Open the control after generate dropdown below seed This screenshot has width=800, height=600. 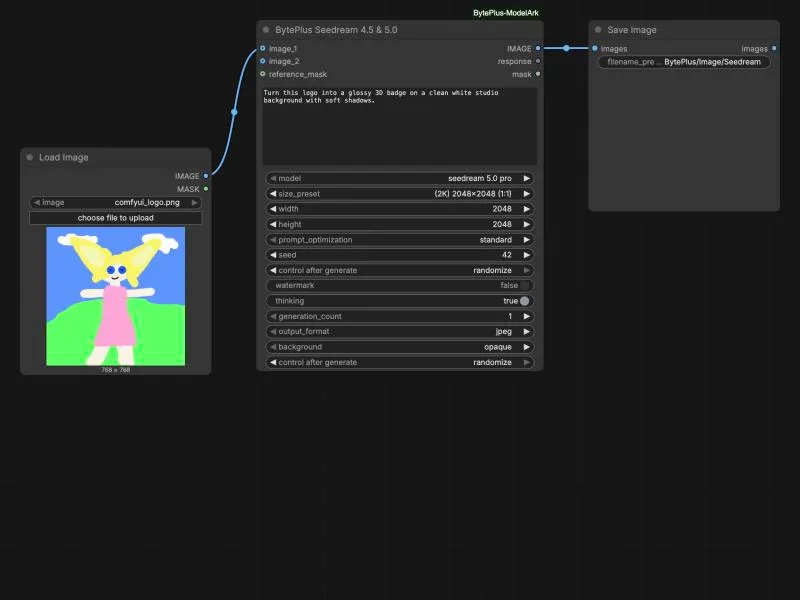pos(399,270)
